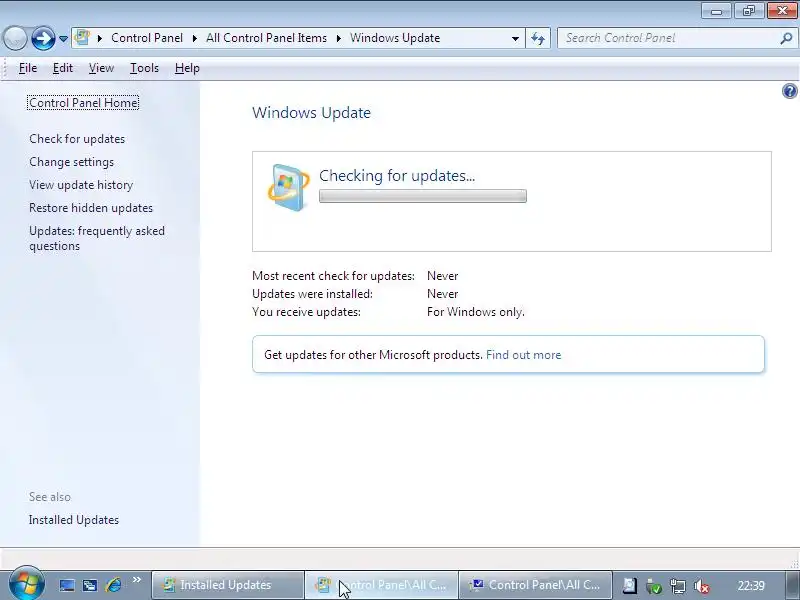The height and width of the screenshot is (600, 800).
Task: Click the 'For Windows only.' value text
Action: point(476,312)
